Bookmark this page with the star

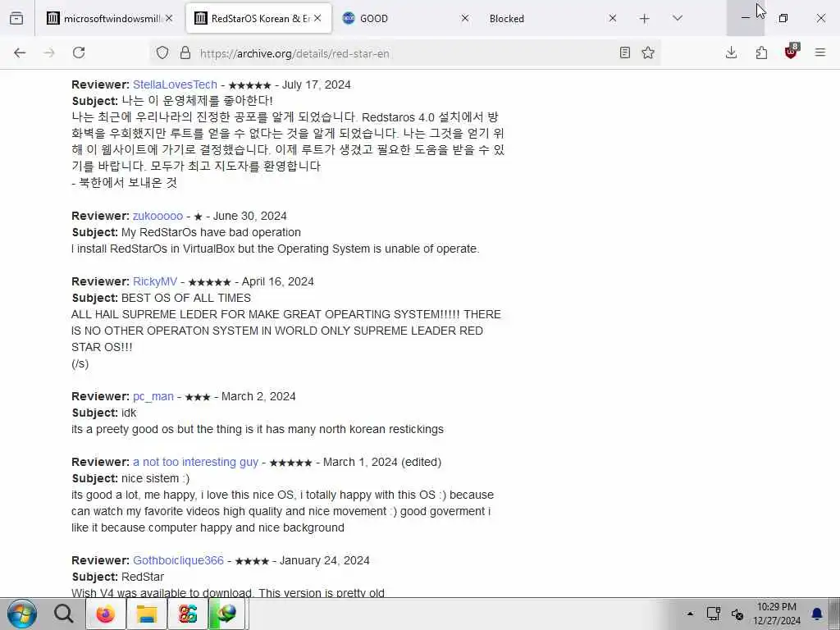click(648, 52)
